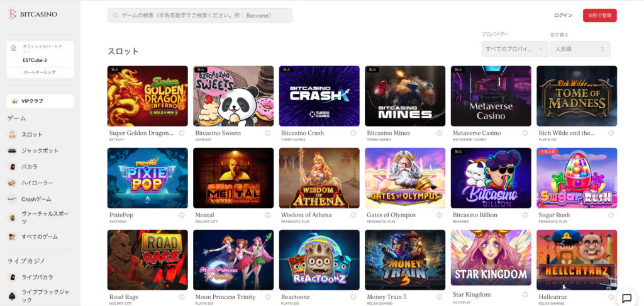Click the ログイン link
Viewport: 644px width, 306px height.
pyautogui.click(x=563, y=15)
